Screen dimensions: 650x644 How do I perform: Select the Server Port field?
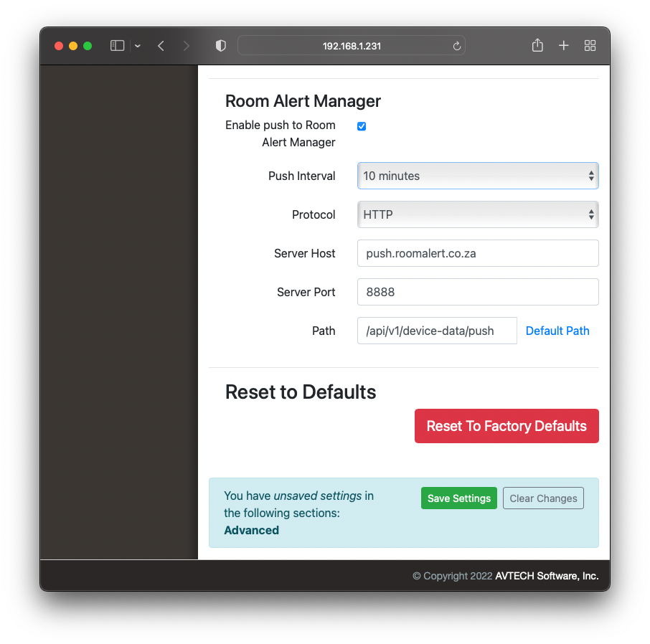tap(478, 292)
